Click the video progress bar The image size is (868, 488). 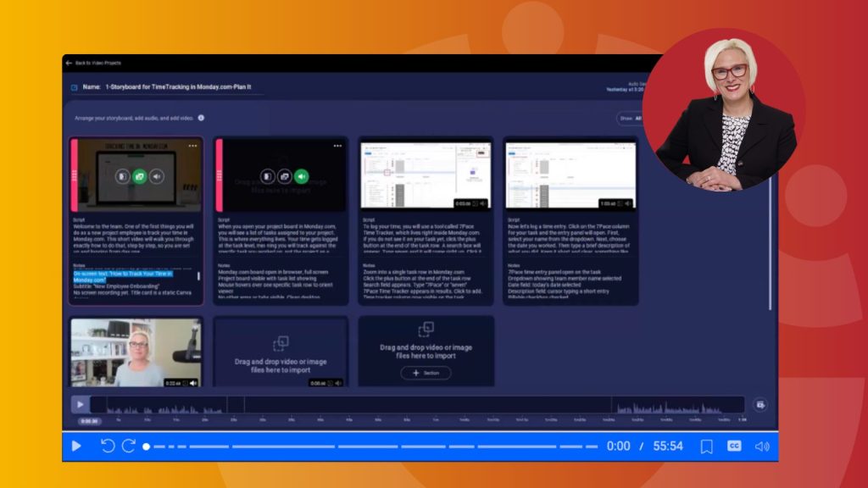point(370,446)
